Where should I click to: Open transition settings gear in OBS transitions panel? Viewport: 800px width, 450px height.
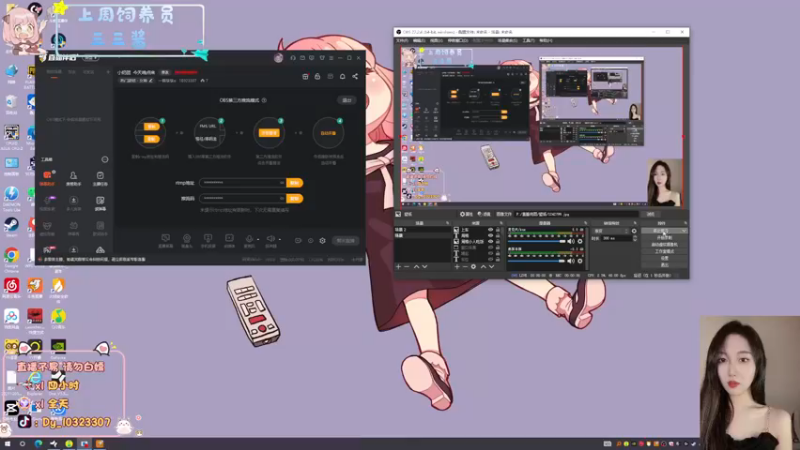coord(634,231)
